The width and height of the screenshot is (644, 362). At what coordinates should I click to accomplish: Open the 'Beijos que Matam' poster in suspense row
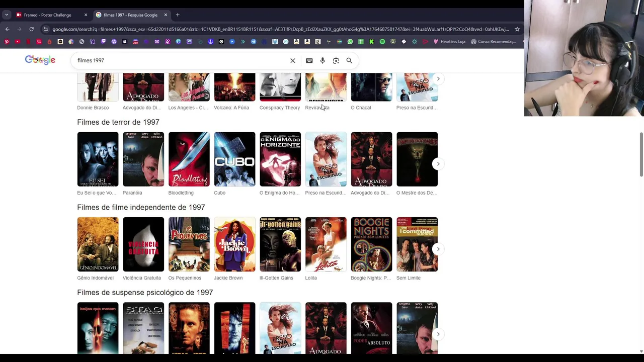point(98,328)
